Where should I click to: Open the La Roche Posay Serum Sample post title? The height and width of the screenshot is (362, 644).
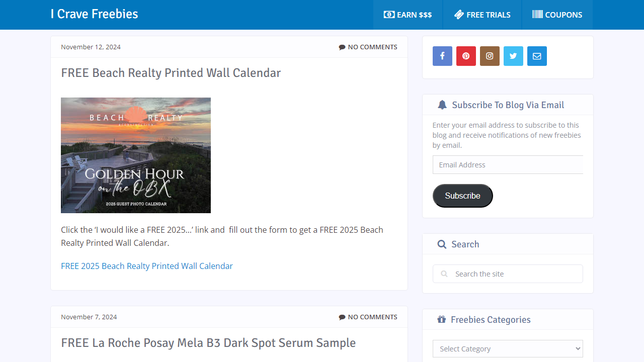[x=208, y=343]
